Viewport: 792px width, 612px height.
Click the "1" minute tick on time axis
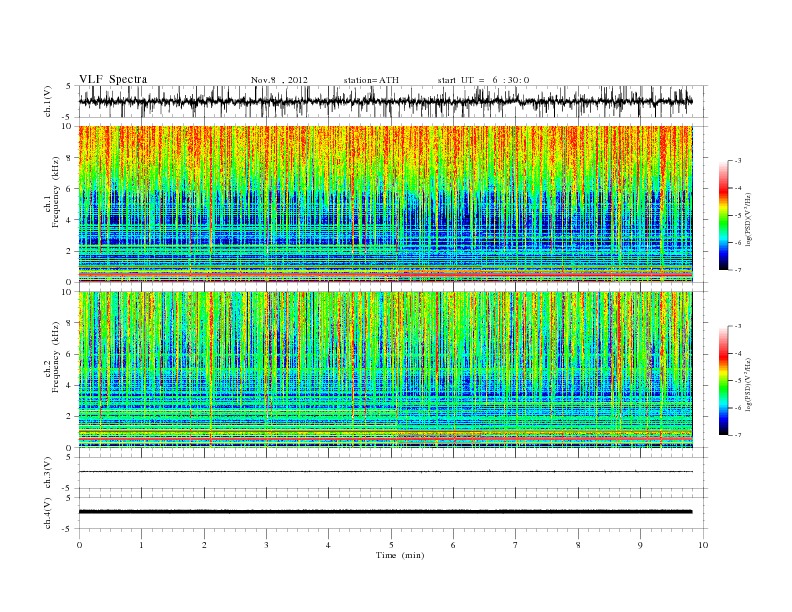tap(142, 545)
